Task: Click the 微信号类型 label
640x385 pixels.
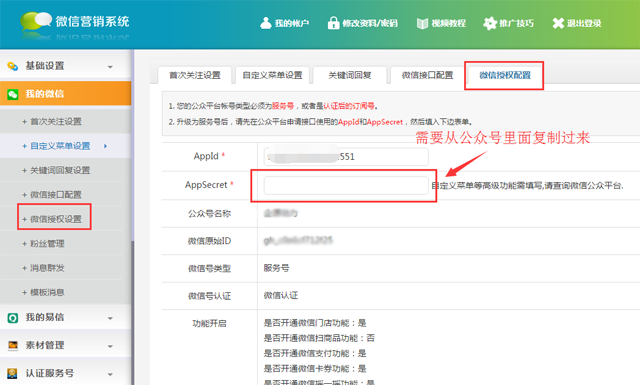Action: 209,269
